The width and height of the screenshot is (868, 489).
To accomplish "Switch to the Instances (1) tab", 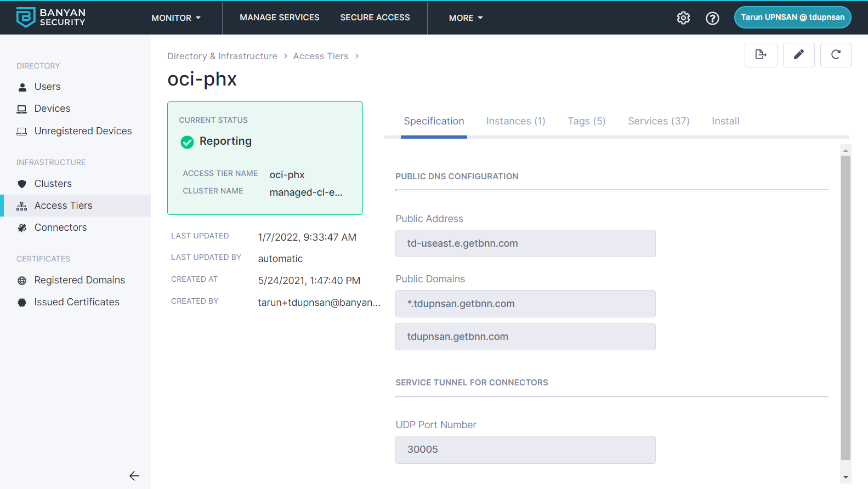I will coord(516,121).
